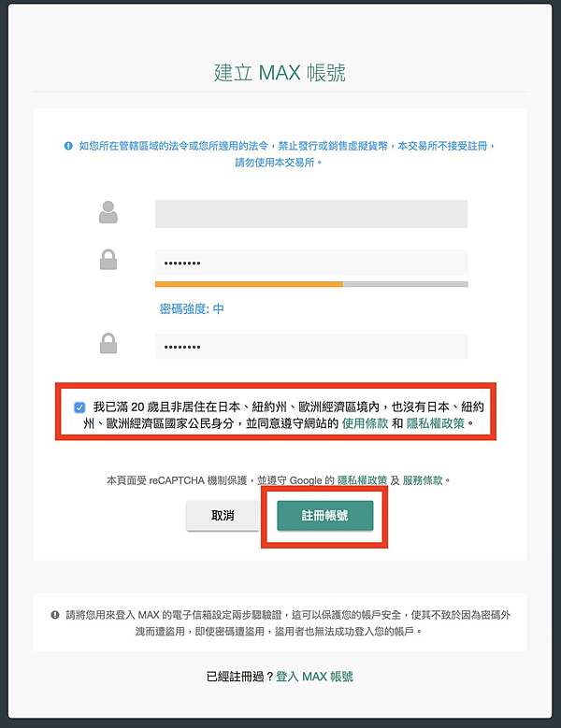Click the 註冊帳號 register button
This screenshot has width=561, height=728.
click(x=325, y=515)
